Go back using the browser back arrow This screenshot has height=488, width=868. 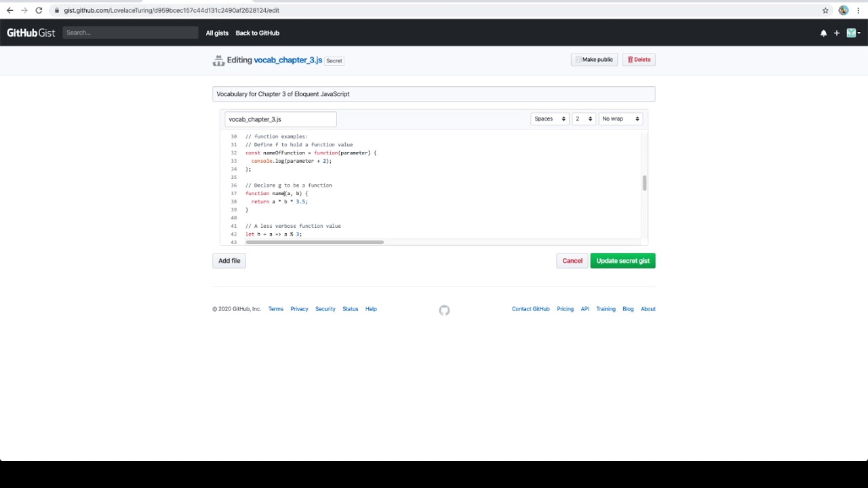coord(9,10)
